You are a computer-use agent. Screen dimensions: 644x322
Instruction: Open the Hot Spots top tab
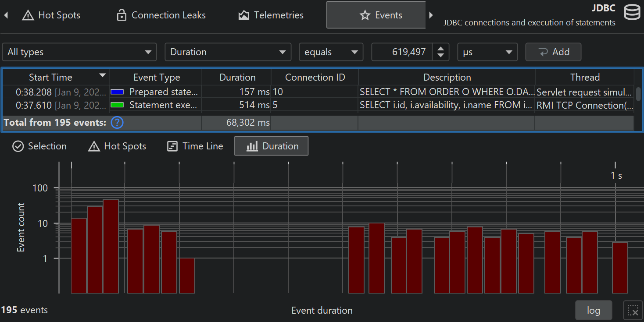pos(52,15)
